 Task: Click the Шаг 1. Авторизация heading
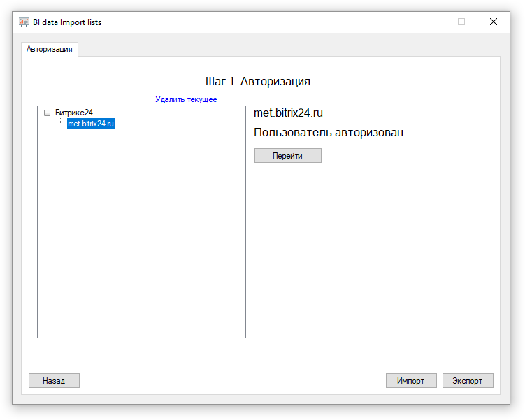tap(258, 81)
